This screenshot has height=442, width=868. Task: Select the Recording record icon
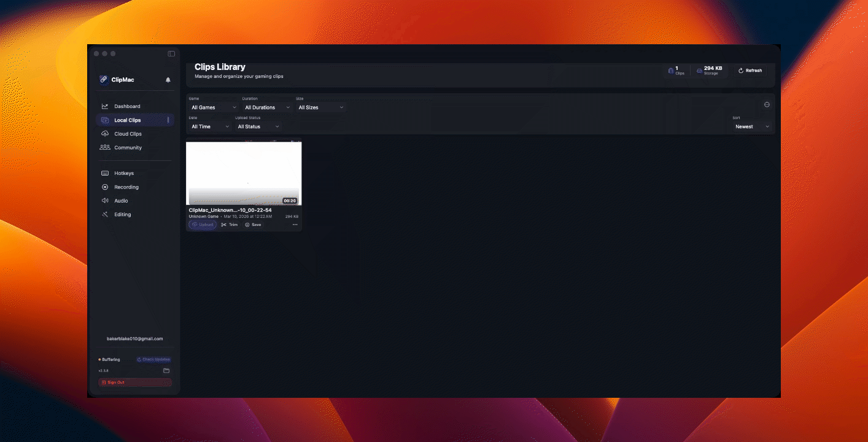click(105, 187)
